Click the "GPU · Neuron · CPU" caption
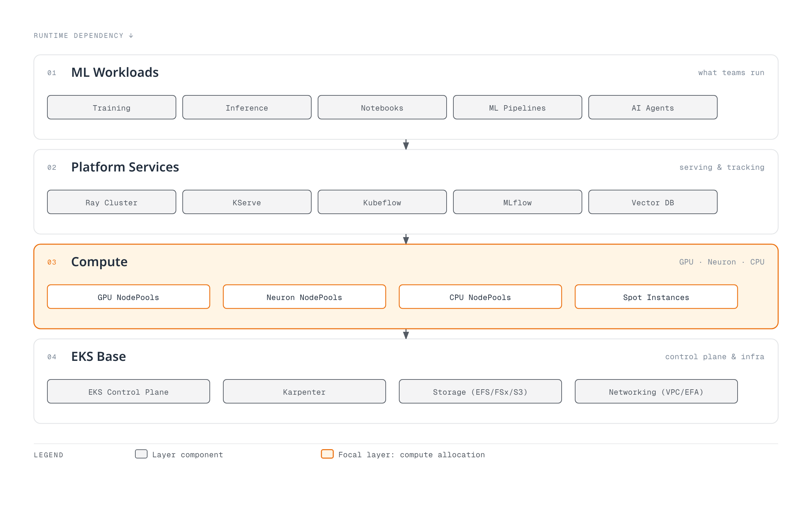The image size is (812, 508). 722,262
